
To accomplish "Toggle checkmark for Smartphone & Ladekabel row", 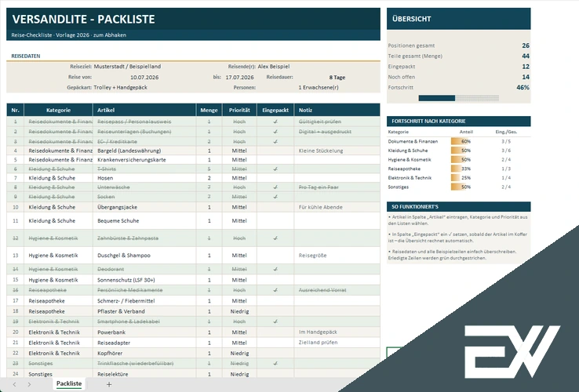I will [275, 321].
